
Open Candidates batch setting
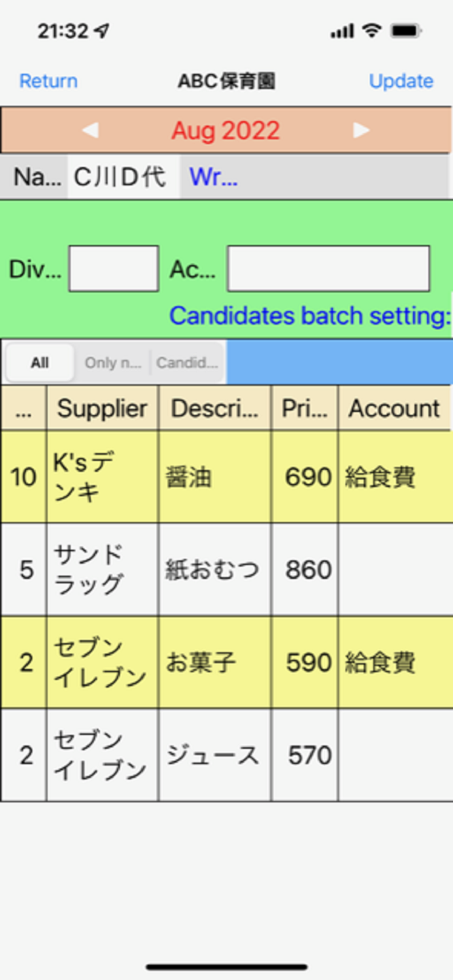coord(309,316)
